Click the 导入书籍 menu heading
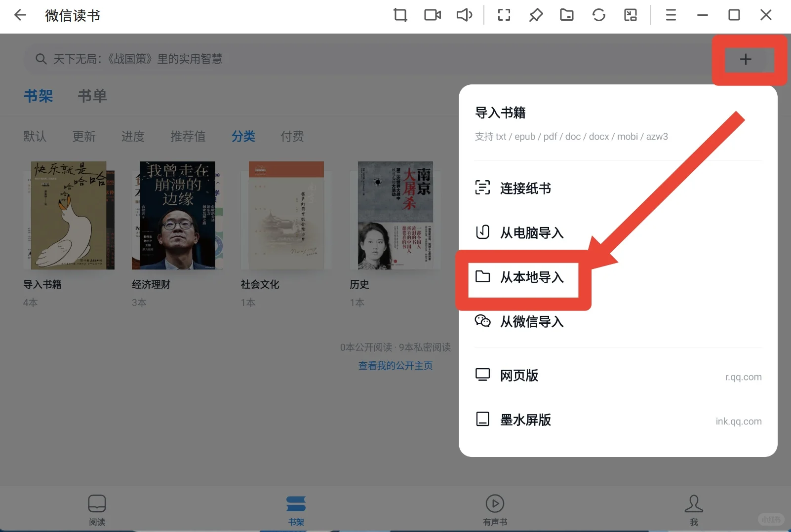The height and width of the screenshot is (532, 791). pyautogui.click(x=500, y=113)
